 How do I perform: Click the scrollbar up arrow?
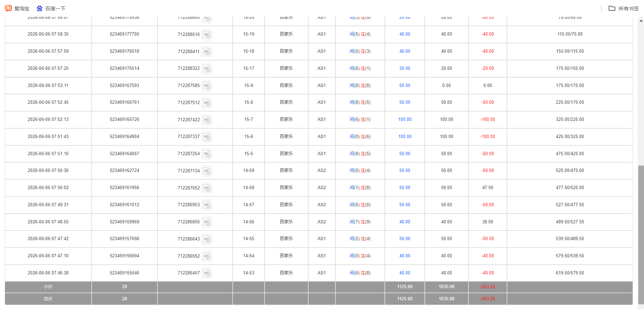click(641, 21)
